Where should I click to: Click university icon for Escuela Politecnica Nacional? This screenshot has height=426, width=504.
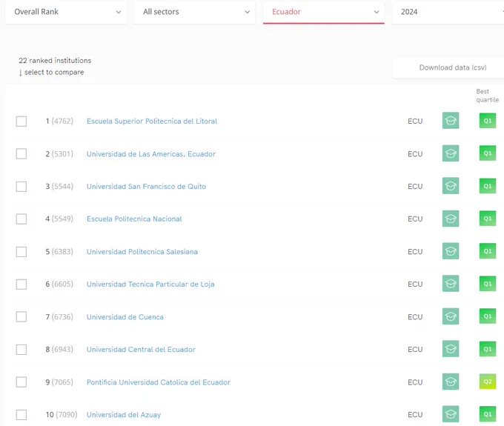click(451, 219)
